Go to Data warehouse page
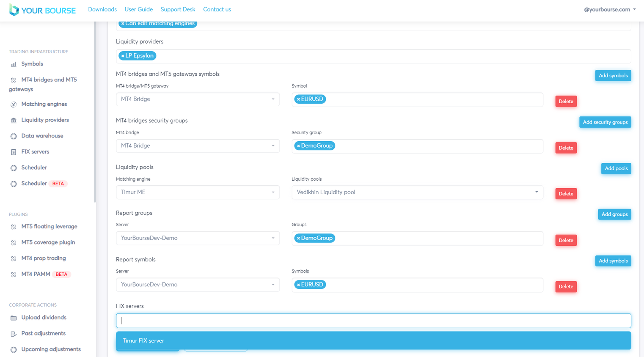 pos(42,136)
